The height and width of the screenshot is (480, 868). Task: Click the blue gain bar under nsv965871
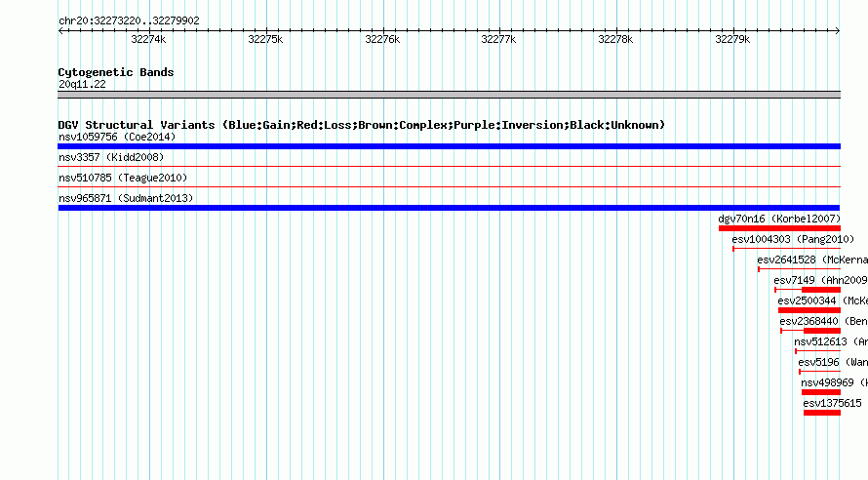point(449,208)
